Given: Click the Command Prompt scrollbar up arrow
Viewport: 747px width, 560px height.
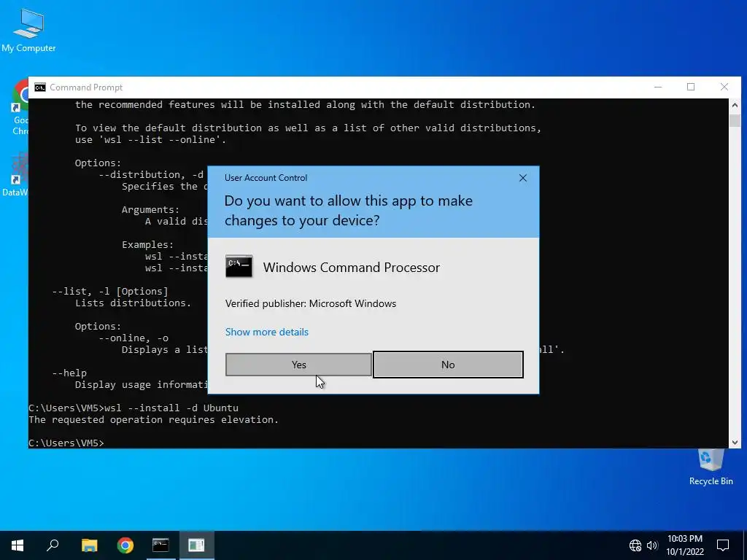Looking at the screenshot, I should click(x=735, y=105).
